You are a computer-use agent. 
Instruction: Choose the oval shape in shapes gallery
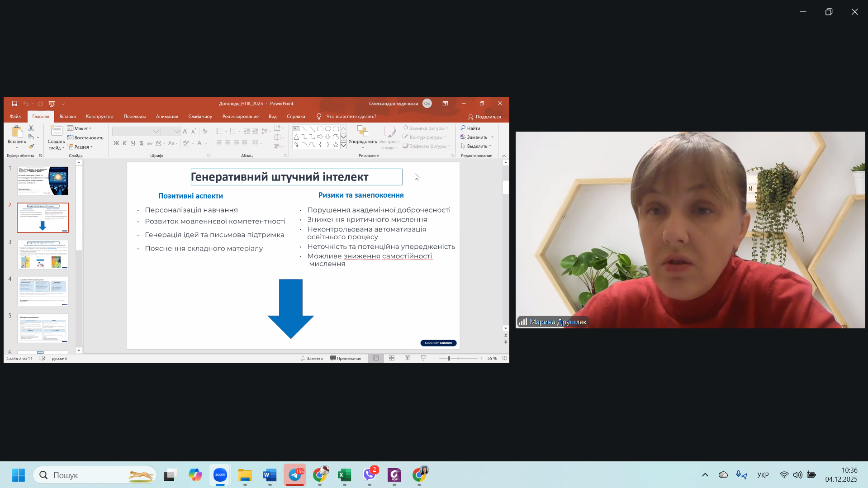click(328, 129)
